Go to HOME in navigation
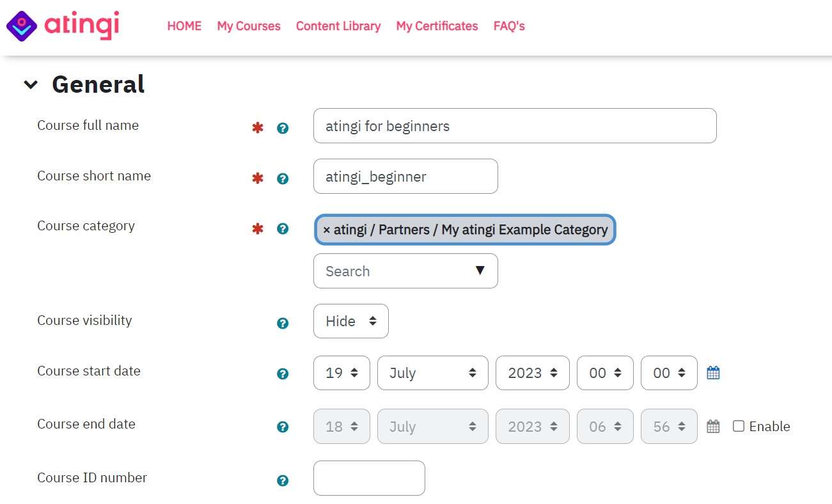Screen dimensions: 832x504 click(184, 26)
